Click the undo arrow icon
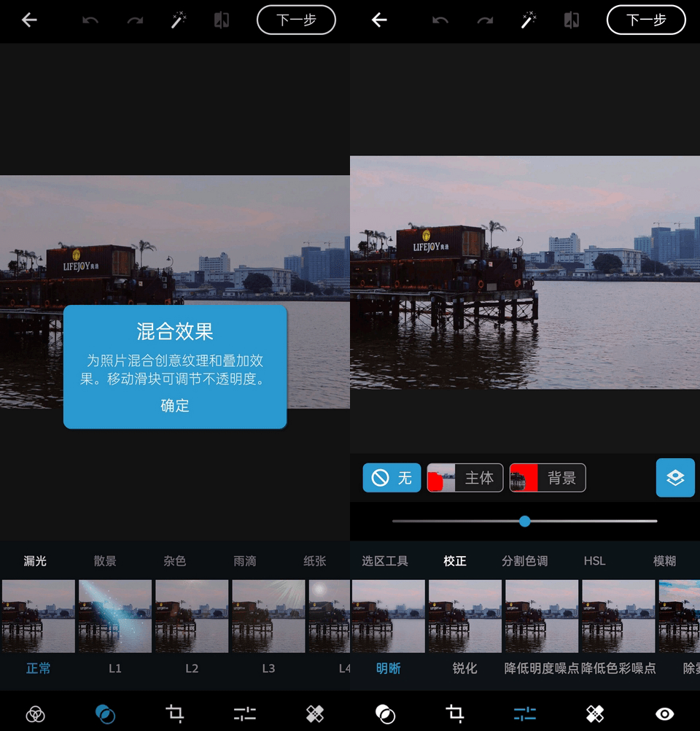700x731 pixels. (90, 20)
